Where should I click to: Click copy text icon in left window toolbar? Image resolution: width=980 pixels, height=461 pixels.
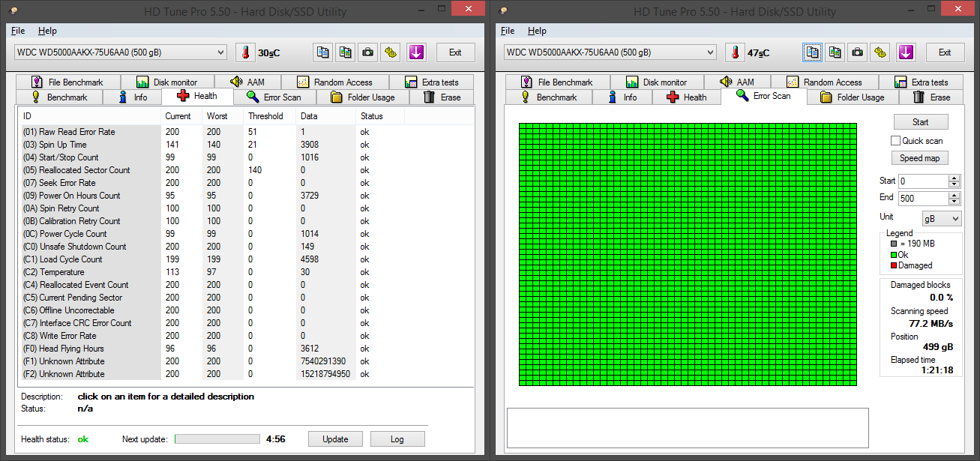pyautogui.click(x=322, y=52)
